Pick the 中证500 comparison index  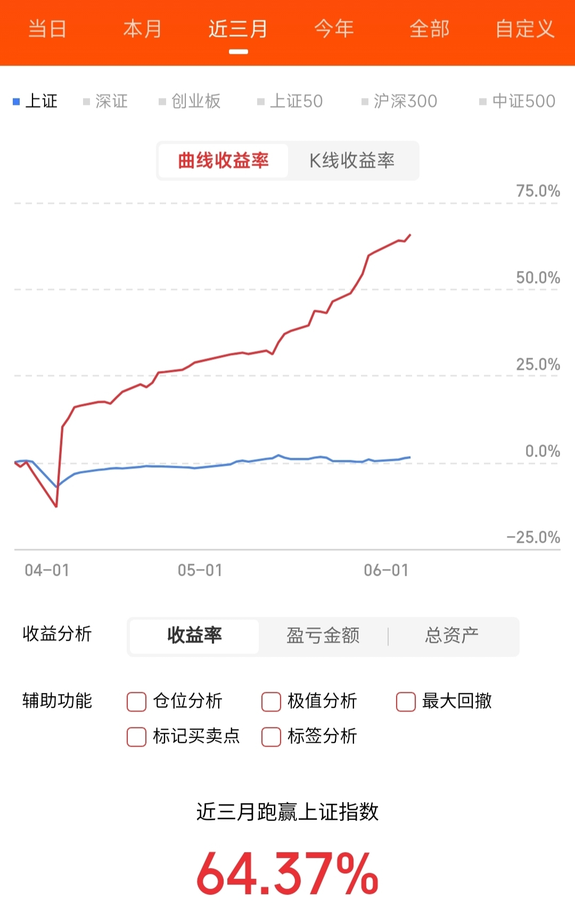[517, 101]
